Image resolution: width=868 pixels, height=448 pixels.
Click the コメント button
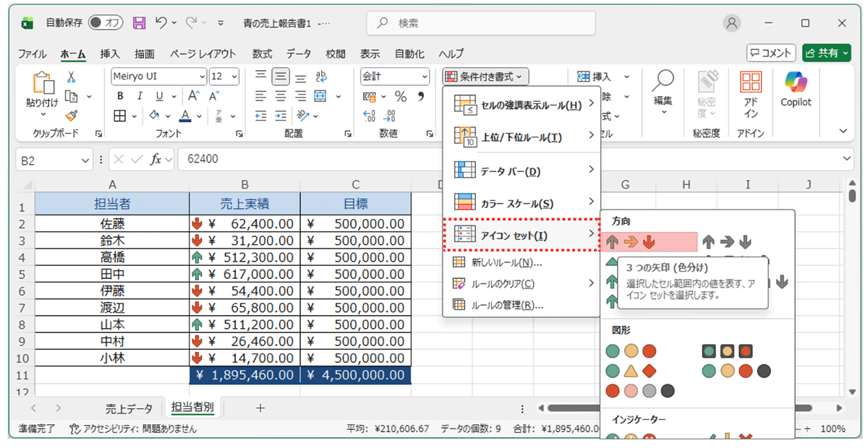click(771, 53)
